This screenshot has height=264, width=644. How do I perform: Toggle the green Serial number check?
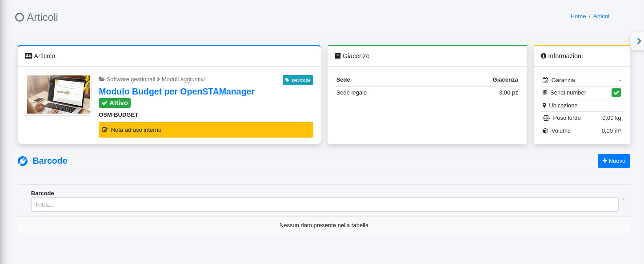[x=616, y=92]
